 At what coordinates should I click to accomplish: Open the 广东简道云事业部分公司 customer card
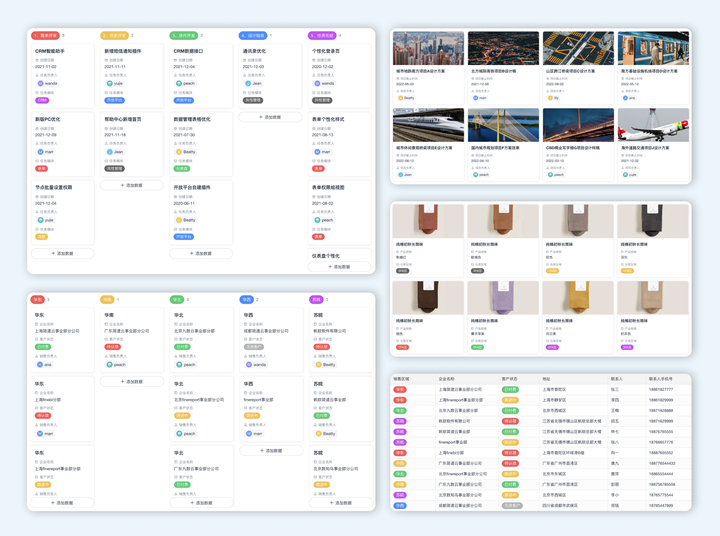coord(132,340)
